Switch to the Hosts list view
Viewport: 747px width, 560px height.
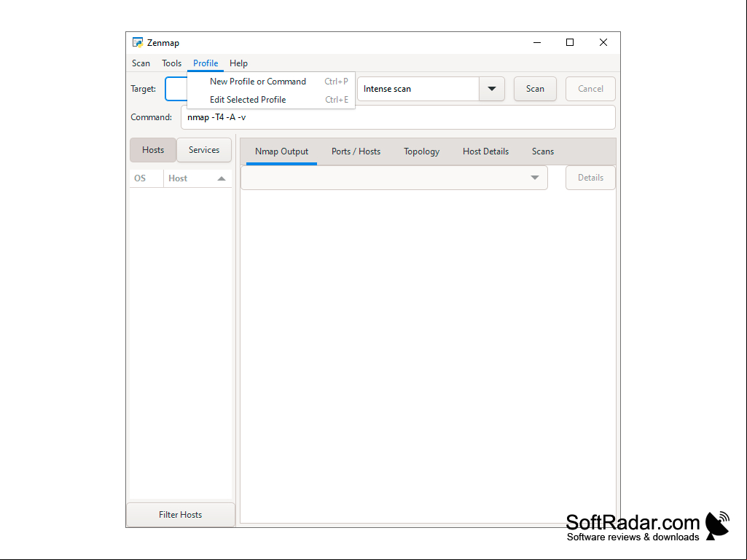click(153, 150)
